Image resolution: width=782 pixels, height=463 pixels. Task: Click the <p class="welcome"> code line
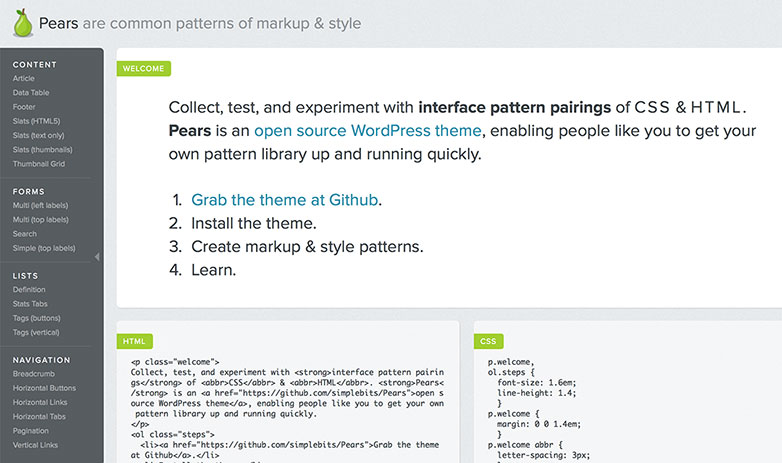[175, 362]
